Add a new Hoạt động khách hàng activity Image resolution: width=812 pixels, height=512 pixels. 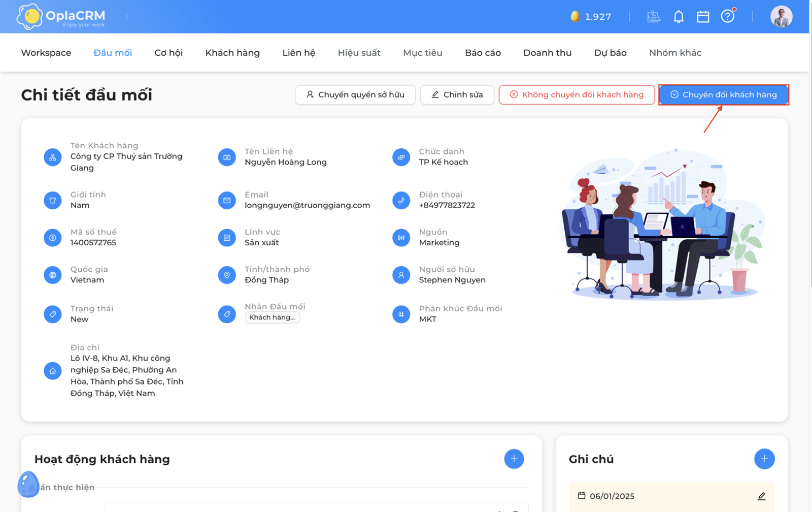click(514, 459)
